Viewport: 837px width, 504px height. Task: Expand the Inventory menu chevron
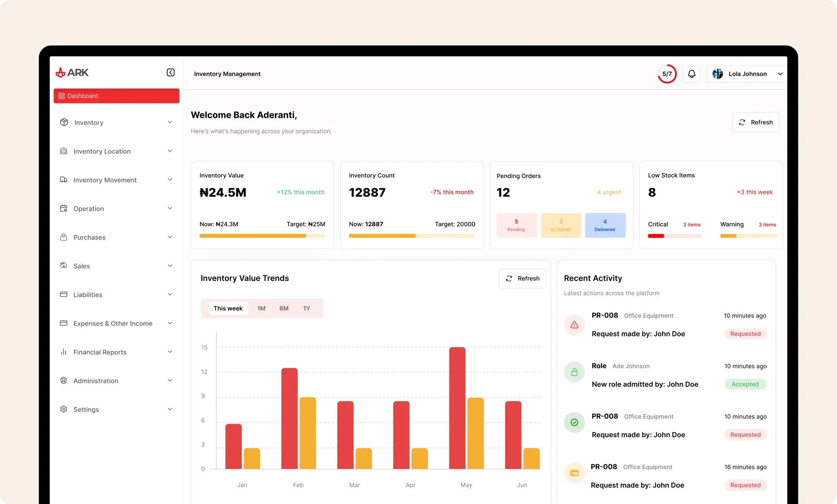tap(170, 122)
